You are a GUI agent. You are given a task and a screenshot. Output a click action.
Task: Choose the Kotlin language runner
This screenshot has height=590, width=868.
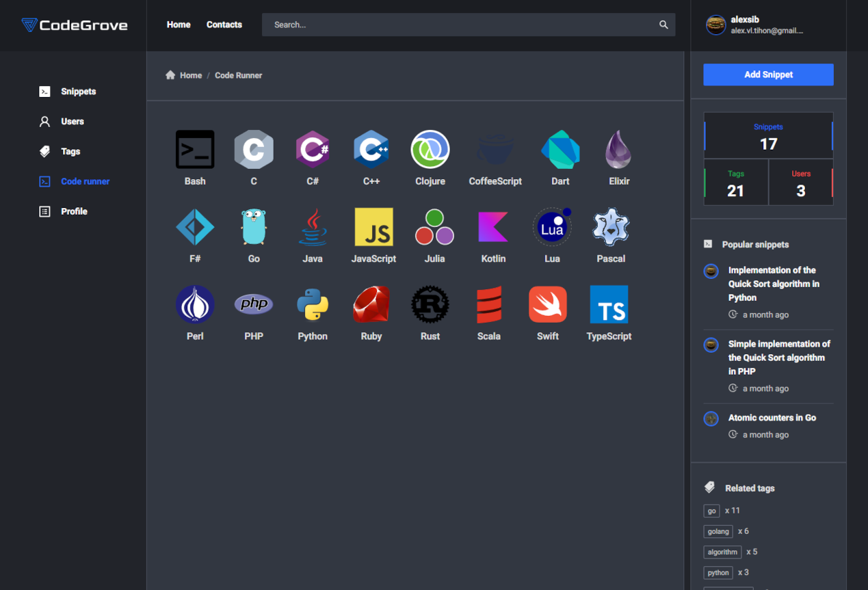point(493,227)
